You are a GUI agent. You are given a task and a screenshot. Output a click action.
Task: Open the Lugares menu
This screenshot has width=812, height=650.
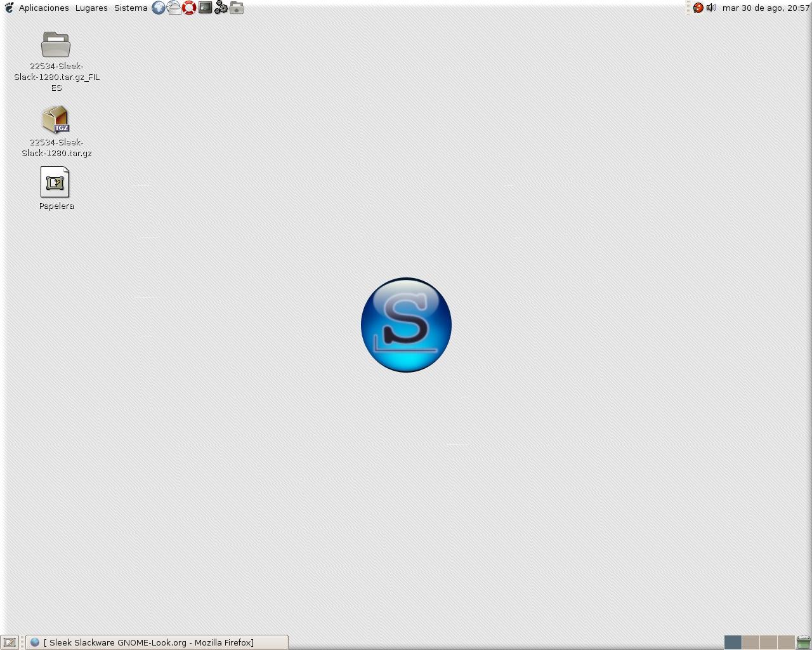click(91, 8)
